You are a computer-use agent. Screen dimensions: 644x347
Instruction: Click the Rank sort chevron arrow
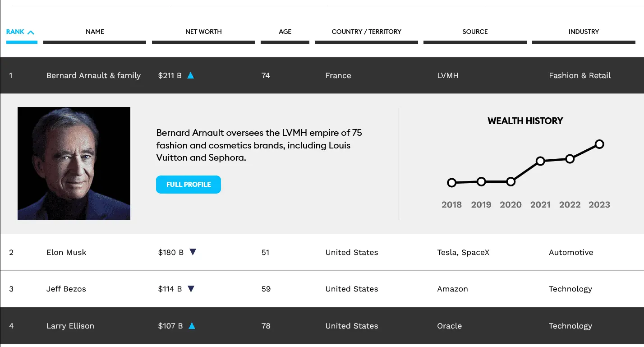31,32
